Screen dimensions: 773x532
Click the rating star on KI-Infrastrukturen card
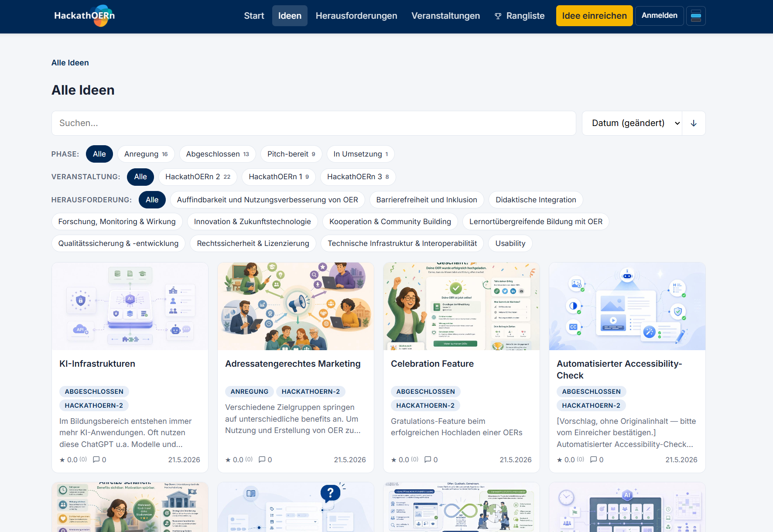pyautogui.click(x=62, y=460)
